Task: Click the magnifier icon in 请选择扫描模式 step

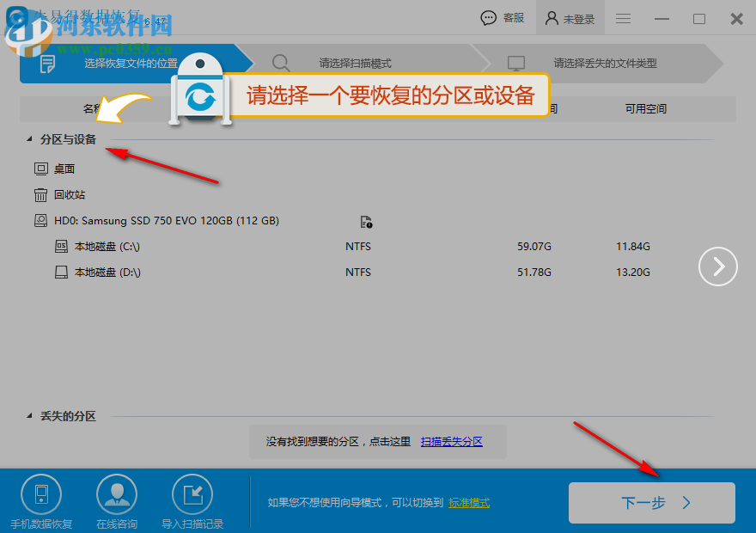Action: pos(281,63)
